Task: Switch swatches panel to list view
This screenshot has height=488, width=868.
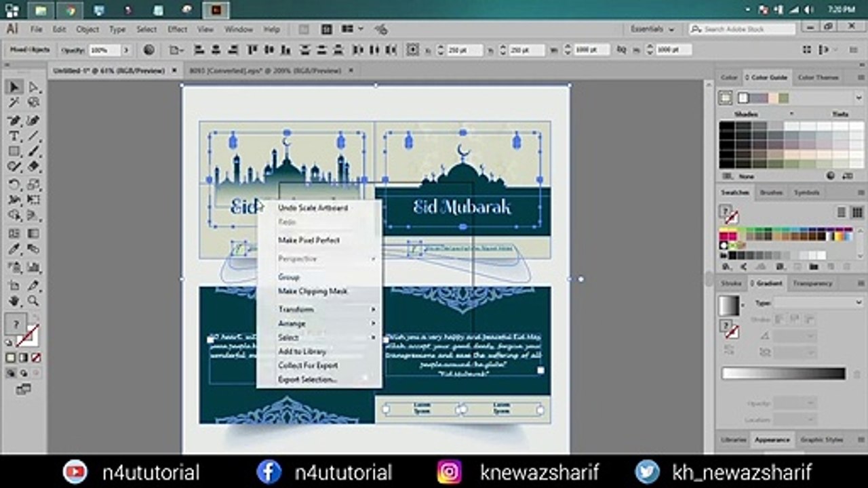Action: click(x=842, y=212)
